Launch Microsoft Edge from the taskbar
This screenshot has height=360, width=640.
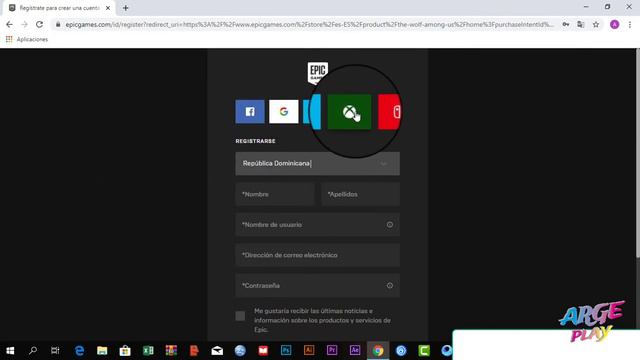point(79,350)
